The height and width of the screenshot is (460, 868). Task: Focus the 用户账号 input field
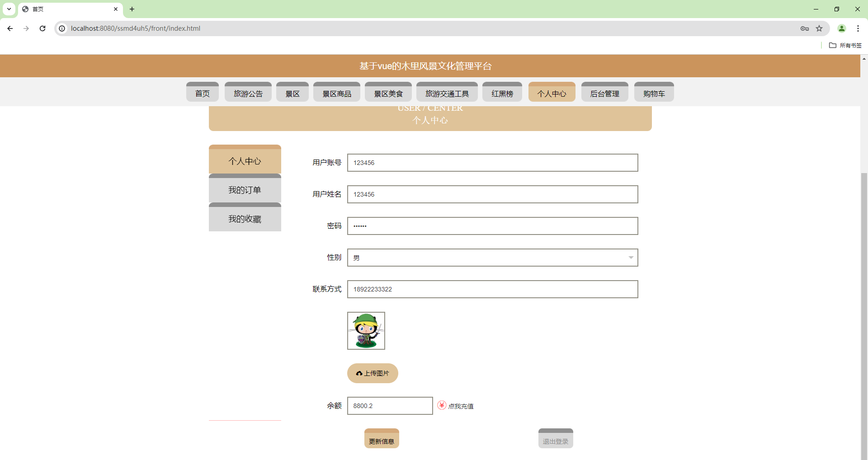coord(493,163)
